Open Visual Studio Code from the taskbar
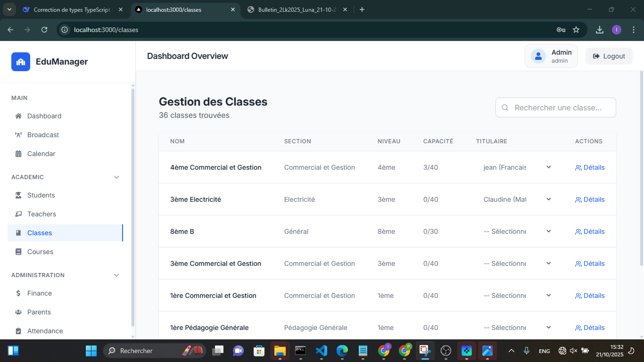The image size is (644, 362). point(321,351)
